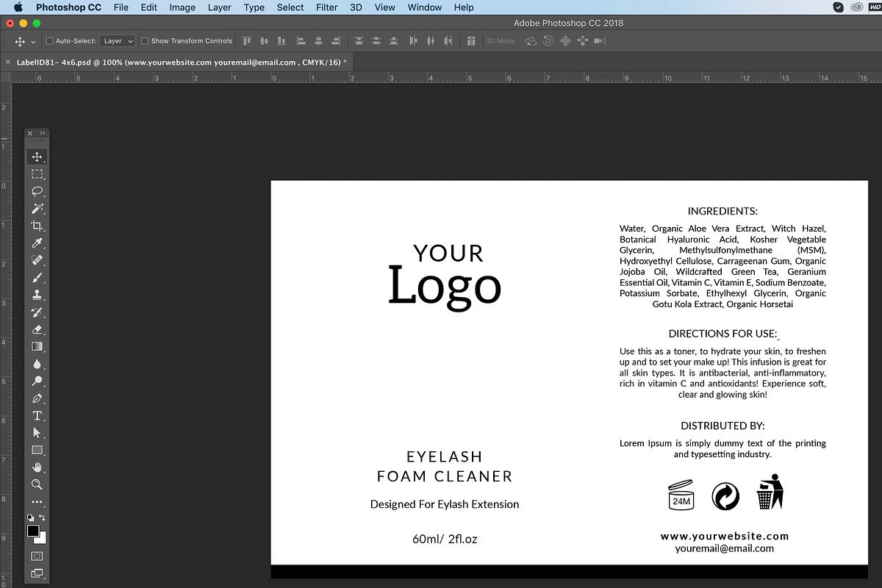The image size is (882, 588).
Task: Open the Edit Toolbar three-dots menu
Action: click(37, 502)
